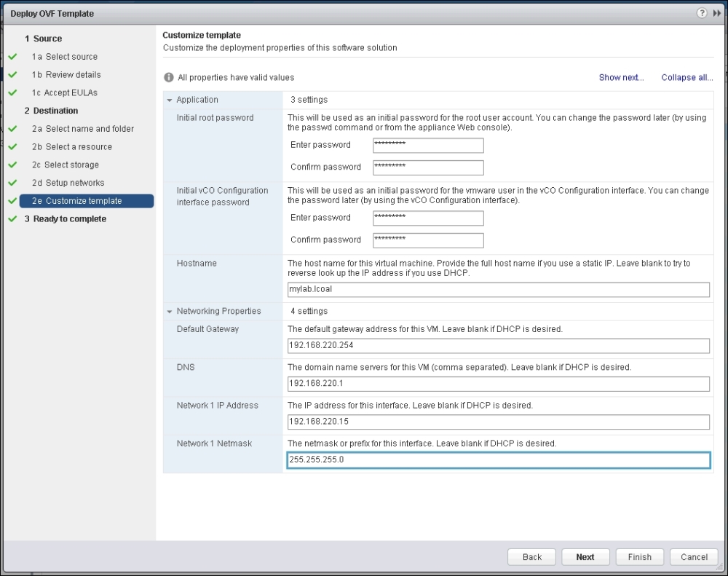
Task: Collapse the Networking Properties section
Action: (170, 311)
